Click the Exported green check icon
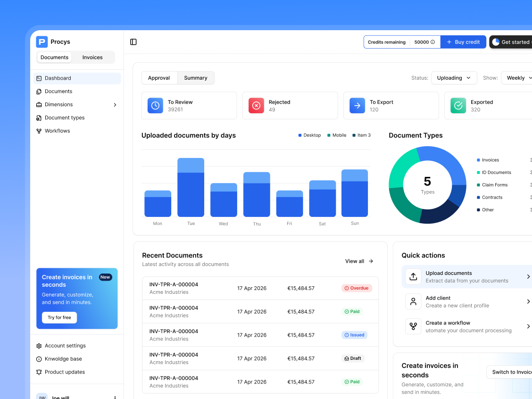 pos(458,106)
